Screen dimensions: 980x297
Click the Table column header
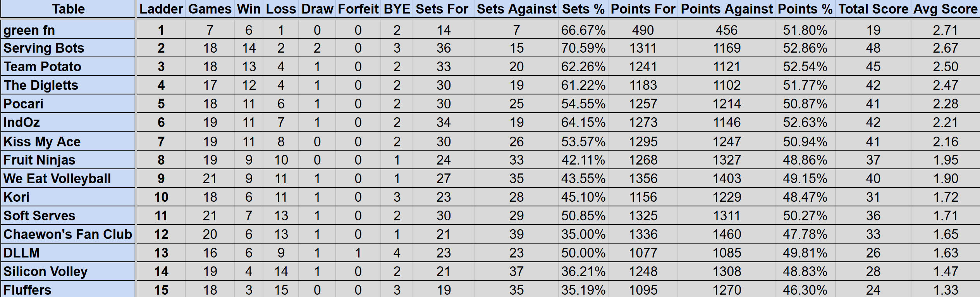coord(68,9)
